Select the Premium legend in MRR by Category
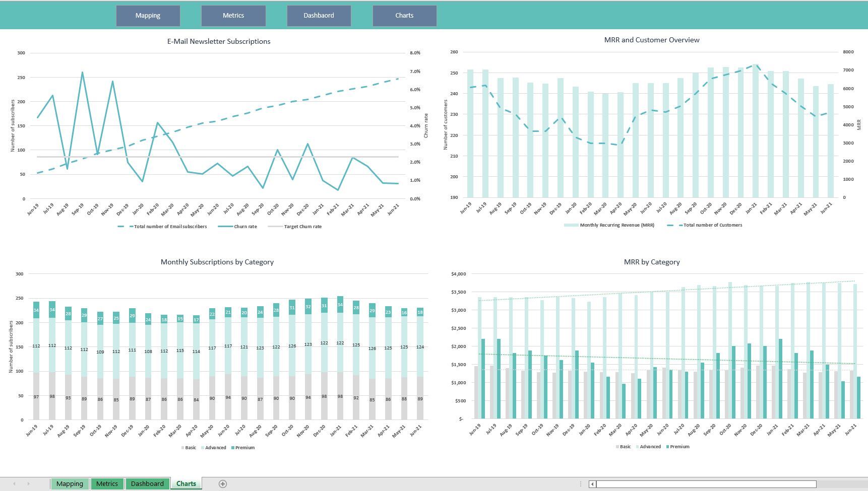868x491 pixels. 678,446
